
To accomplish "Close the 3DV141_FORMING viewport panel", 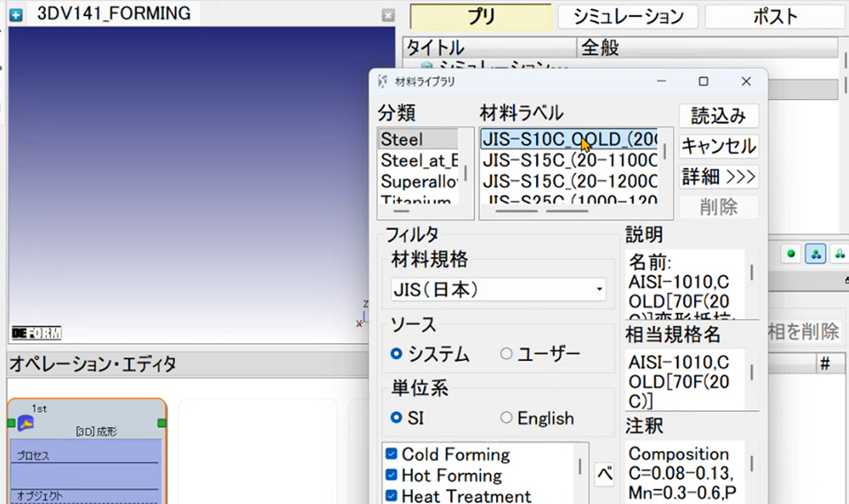I will tap(387, 15).
